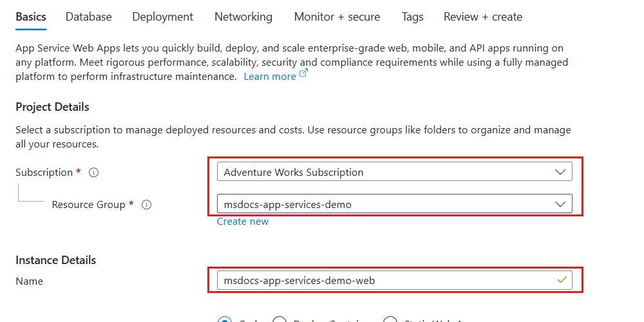
Task: Click the green checkmark in Name field
Action: 562,280
